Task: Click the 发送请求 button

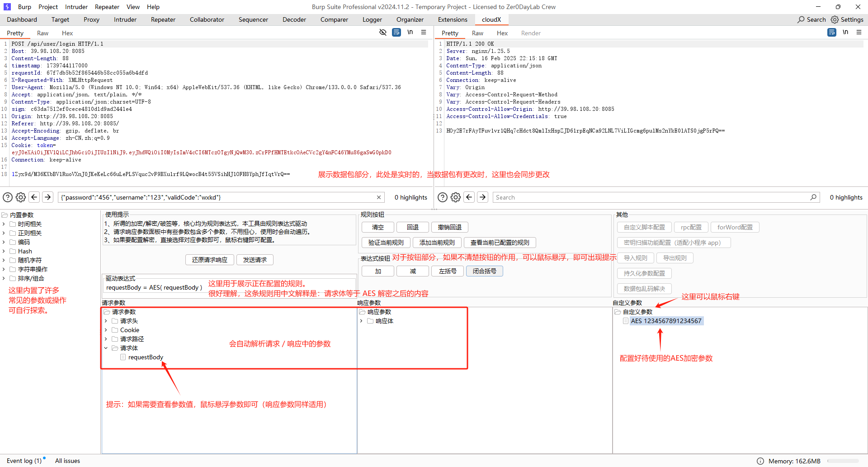Action: (x=255, y=260)
